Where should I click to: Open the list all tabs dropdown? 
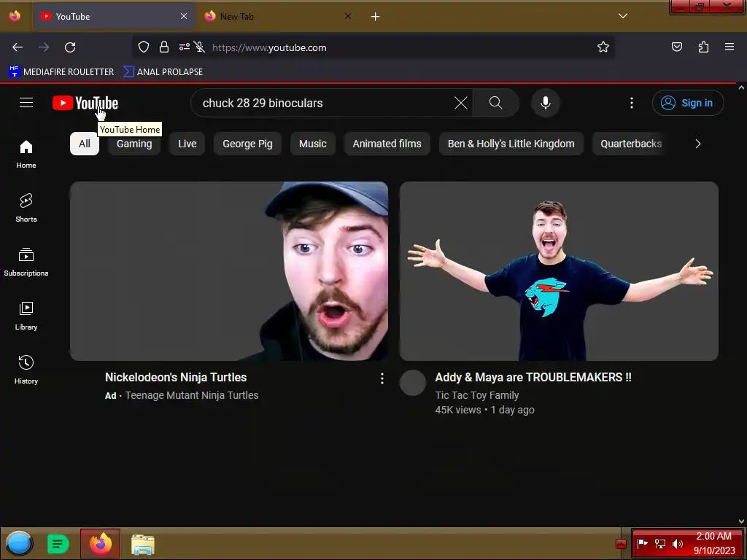point(623,16)
